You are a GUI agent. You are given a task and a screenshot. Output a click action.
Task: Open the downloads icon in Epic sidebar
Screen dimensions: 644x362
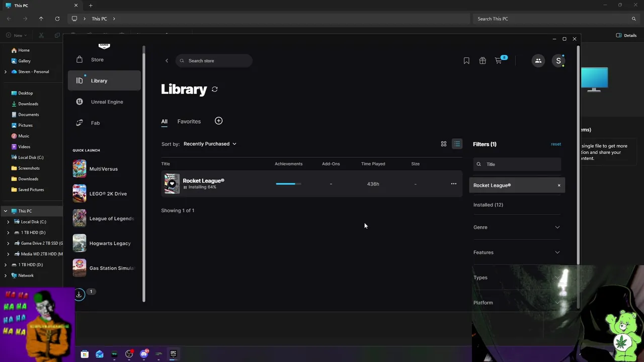pyautogui.click(x=79, y=295)
